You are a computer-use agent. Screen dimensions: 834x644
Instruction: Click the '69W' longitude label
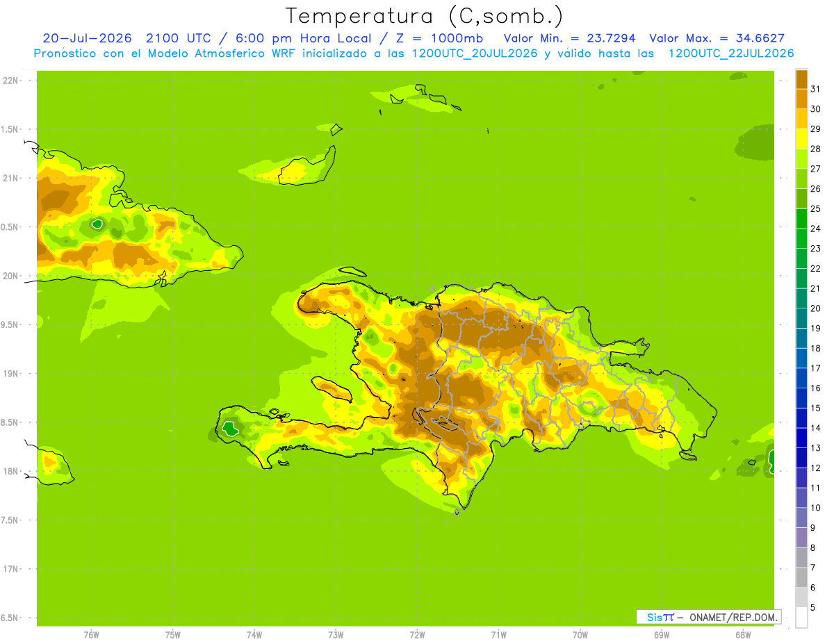[662, 635]
